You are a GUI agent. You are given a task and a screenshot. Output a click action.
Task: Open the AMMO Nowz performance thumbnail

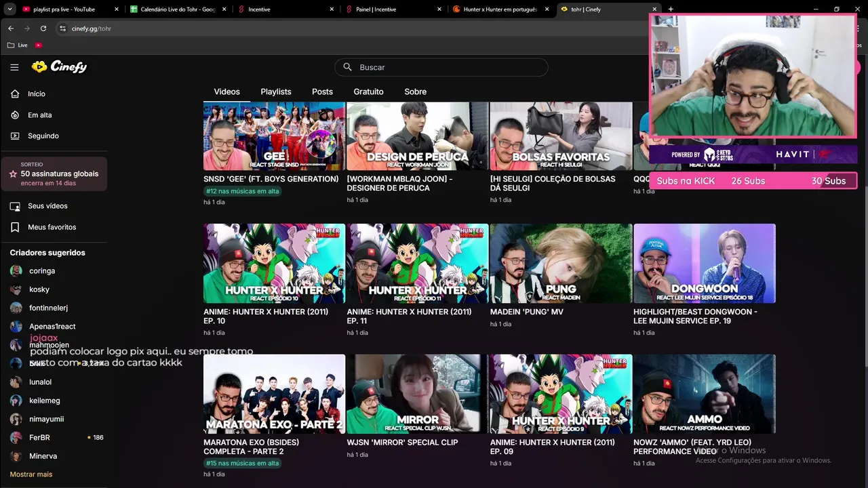[705, 394]
